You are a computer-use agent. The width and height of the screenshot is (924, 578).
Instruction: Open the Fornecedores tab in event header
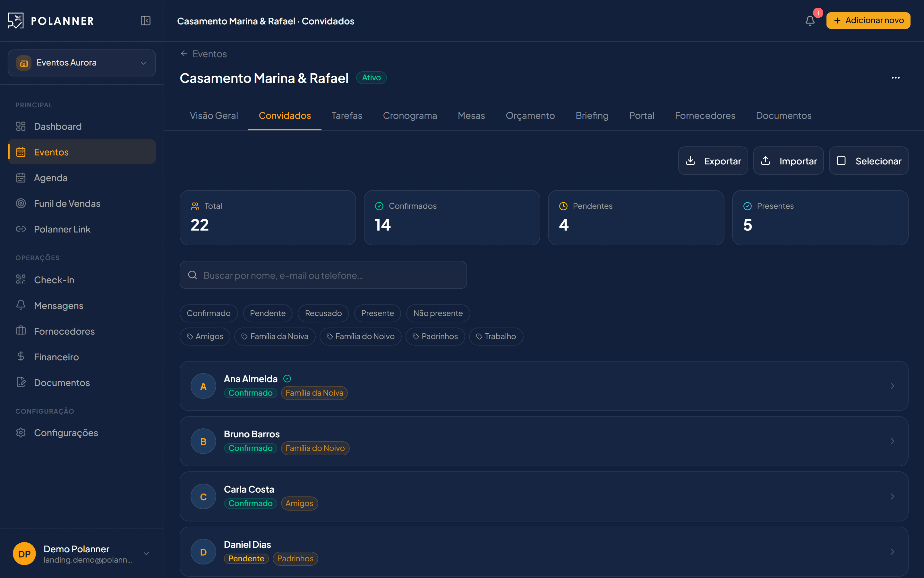pyautogui.click(x=705, y=116)
